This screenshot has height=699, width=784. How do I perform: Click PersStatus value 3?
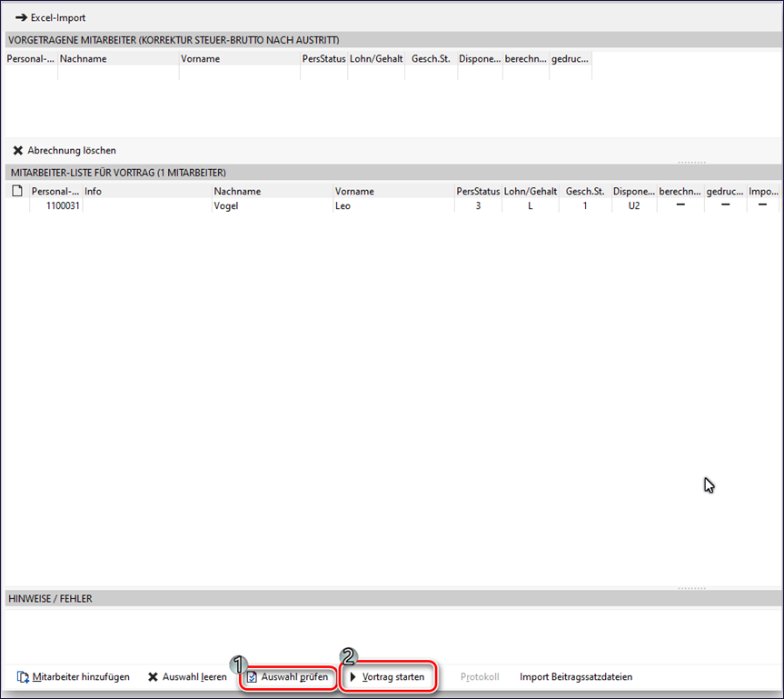point(478,205)
